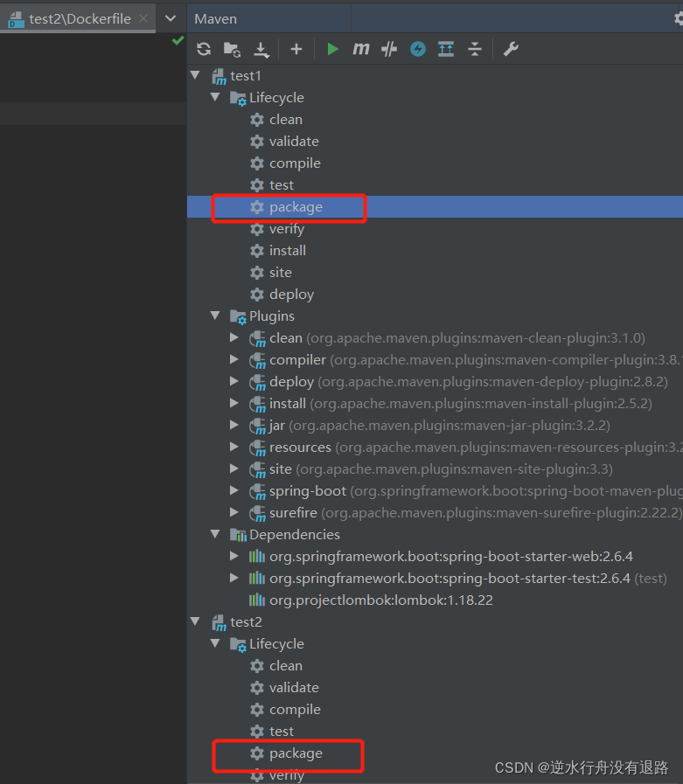The height and width of the screenshot is (784, 683).
Task: Click the Add Maven Projects plus icon
Action: coord(296,49)
